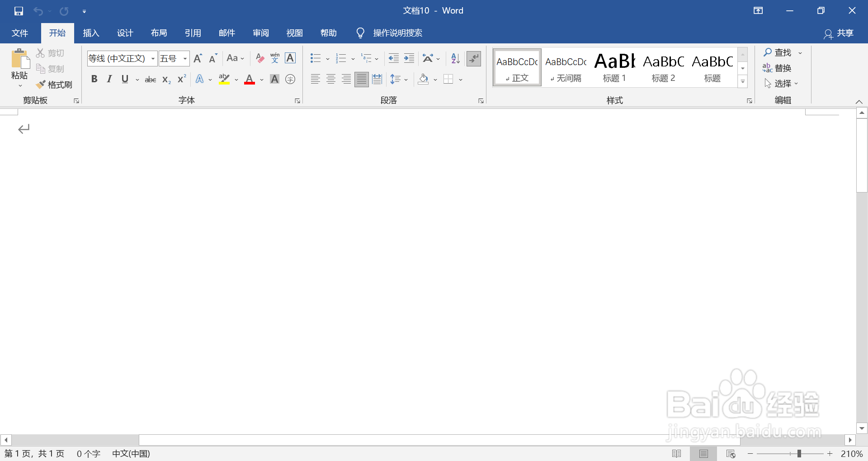This screenshot has height=461, width=868.
Task: Click 操作说明搜索 search box
Action: click(398, 33)
